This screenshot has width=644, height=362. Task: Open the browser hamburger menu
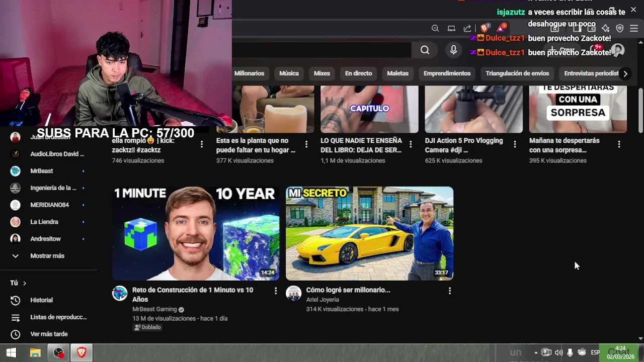634,29
